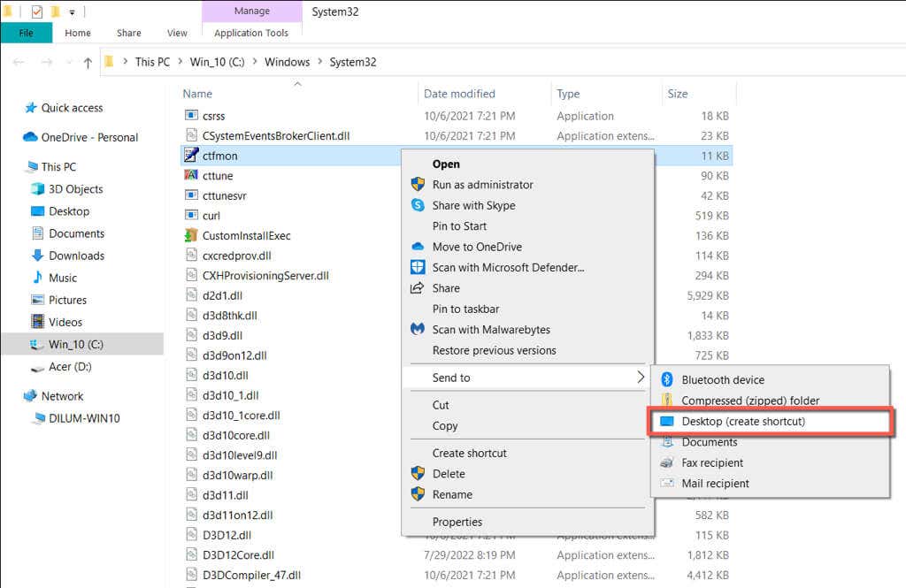Sort by the Date modified column header
This screenshot has height=588, width=906.
point(459,94)
